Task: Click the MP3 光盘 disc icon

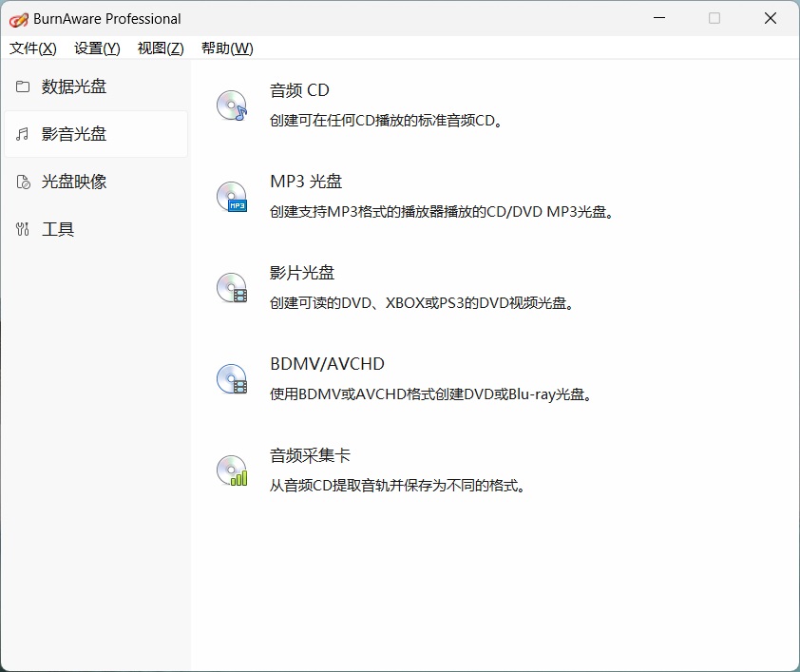Action: 232,197
